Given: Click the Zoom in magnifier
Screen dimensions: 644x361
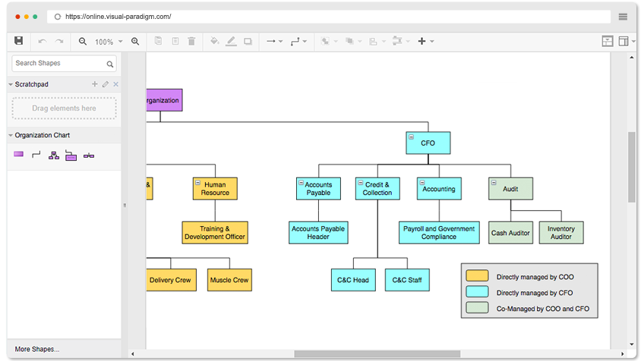Looking at the screenshot, I should 135,42.
